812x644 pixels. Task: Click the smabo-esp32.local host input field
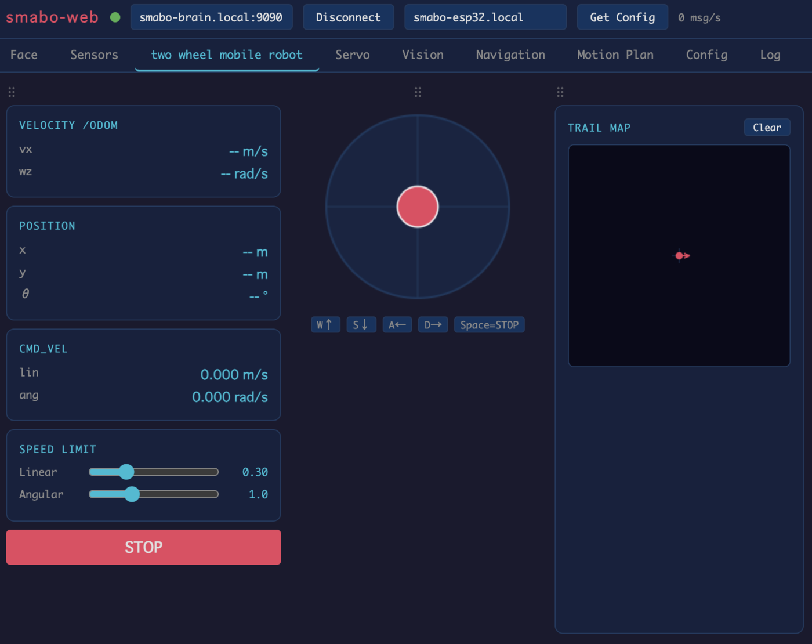point(485,17)
